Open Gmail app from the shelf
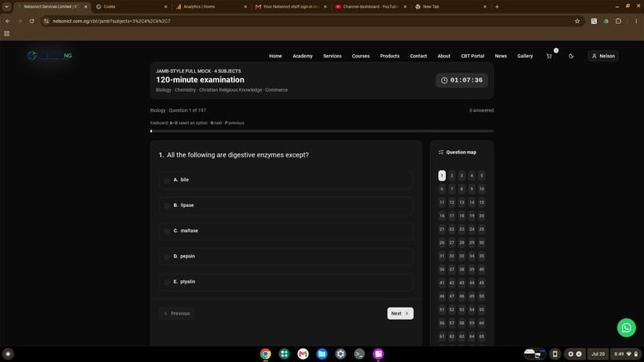This screenshot has width=644, height=362. [303, 354]
